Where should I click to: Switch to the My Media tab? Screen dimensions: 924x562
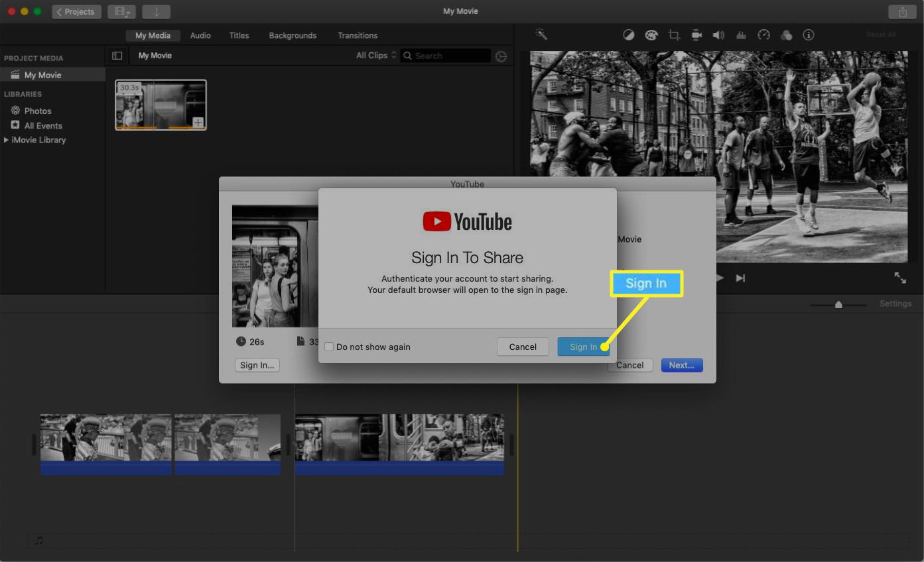point(153,36)
